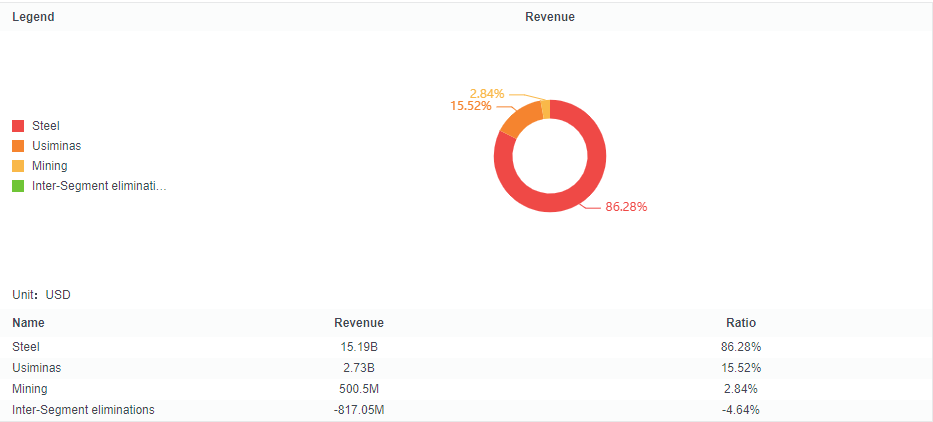Select the Usiminas table row name
The image size is (933, 422).
tap(36, 368)
